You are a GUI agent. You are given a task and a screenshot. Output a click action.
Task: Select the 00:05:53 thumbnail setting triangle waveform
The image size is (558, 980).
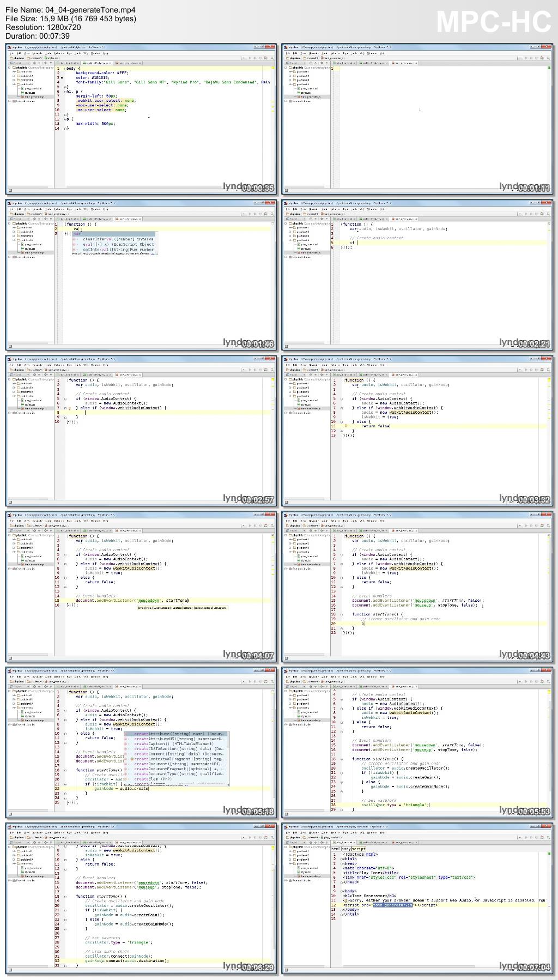point(417,743)
